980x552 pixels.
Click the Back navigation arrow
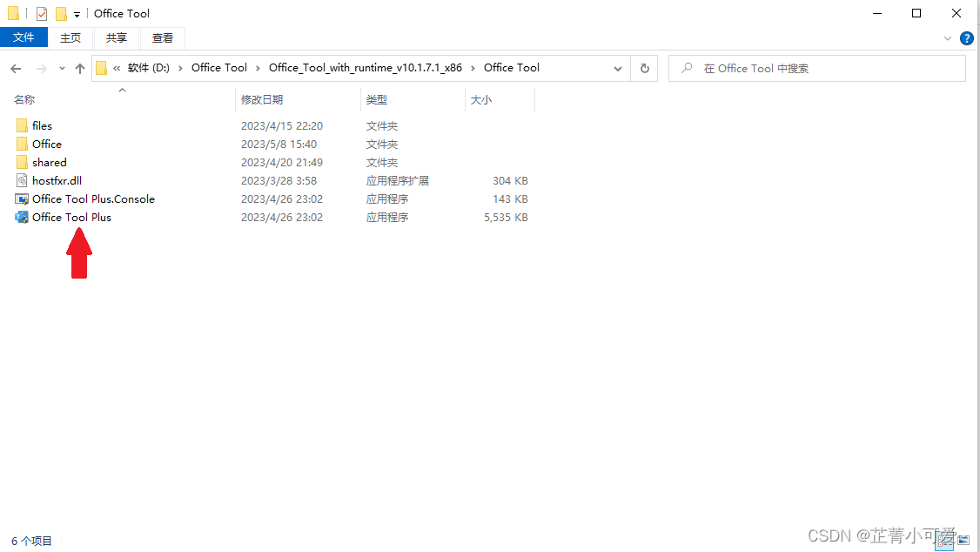pos(17,69)
